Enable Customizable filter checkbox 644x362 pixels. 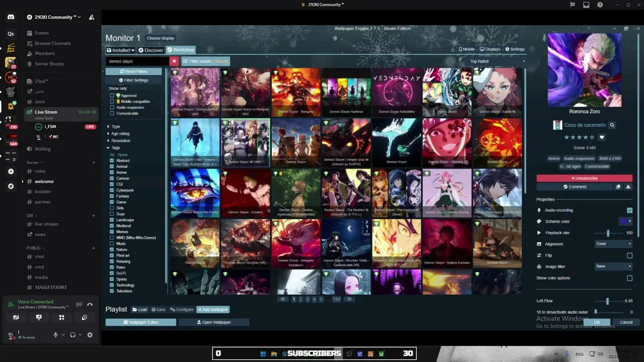pyautogui.click(x=112, y=113)
